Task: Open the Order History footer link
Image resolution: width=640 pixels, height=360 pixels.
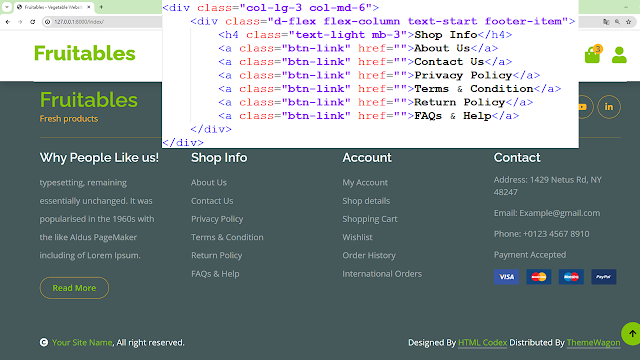Action: tap(369, 256)
